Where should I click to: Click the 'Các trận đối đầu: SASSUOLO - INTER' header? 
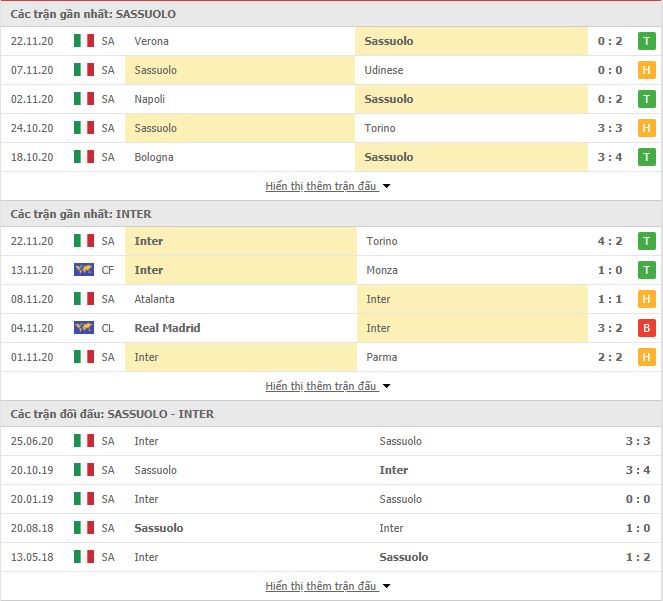click(112, 414)
